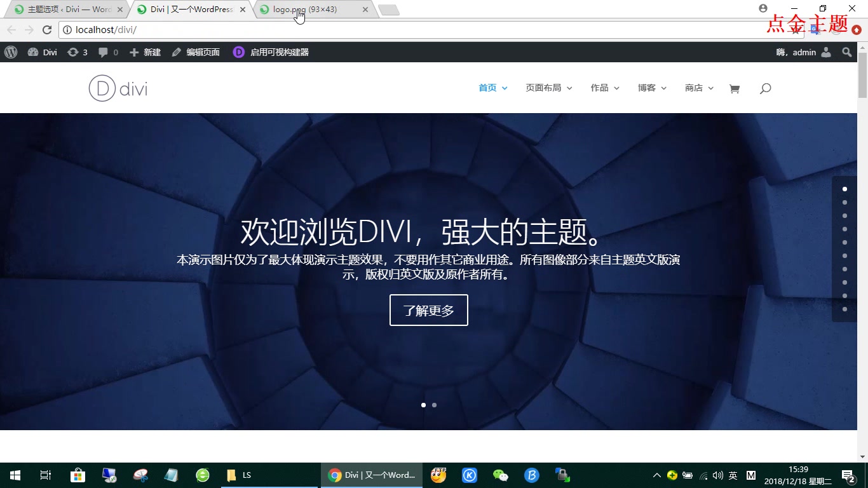
Task: Click the vertical scrollbar thumb
Action: tap(862, 75)
